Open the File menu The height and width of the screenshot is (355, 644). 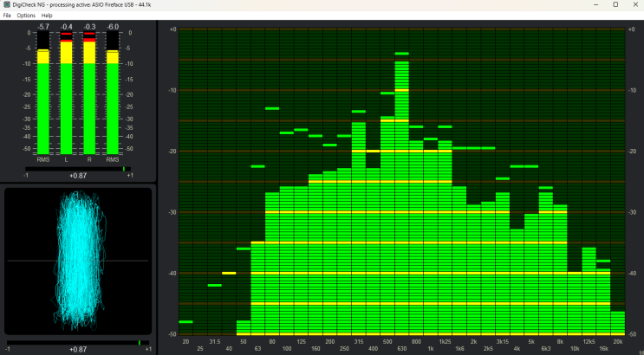pos(7,16)
